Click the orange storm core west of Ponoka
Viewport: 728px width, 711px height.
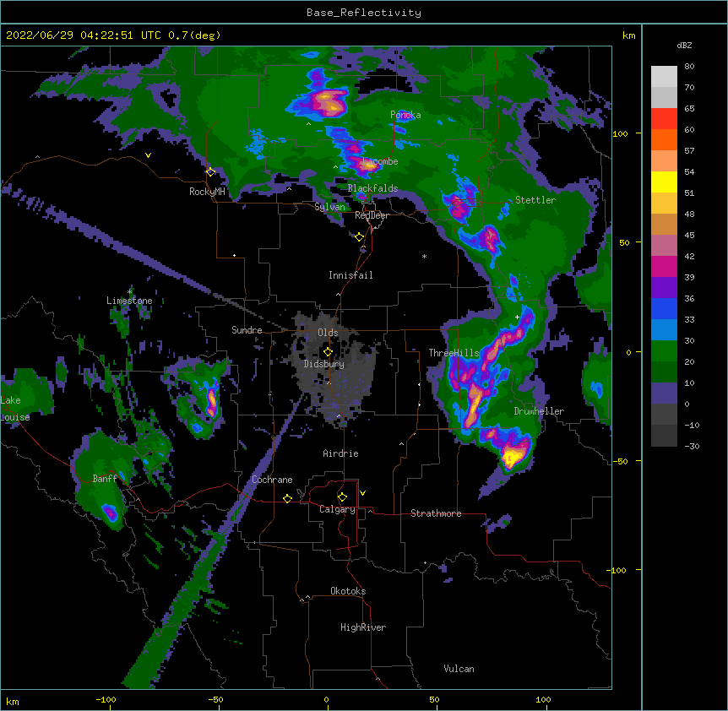(x=328, y=103)
